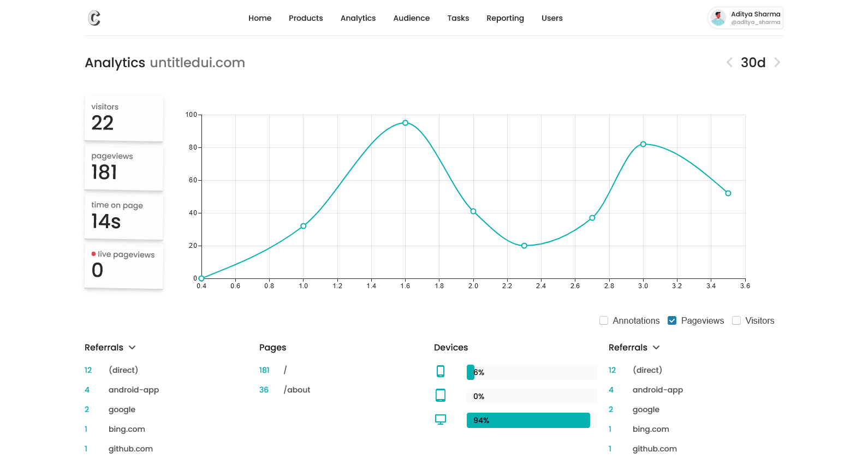This screenshot has height=476, width=868.
Task: Enable the Annotations checkbox
Action: (x=604, y=320)
